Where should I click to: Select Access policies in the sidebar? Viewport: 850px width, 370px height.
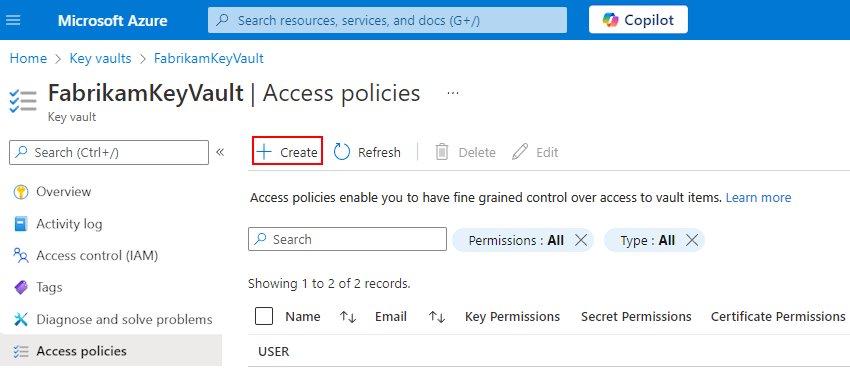click(111, 351)
